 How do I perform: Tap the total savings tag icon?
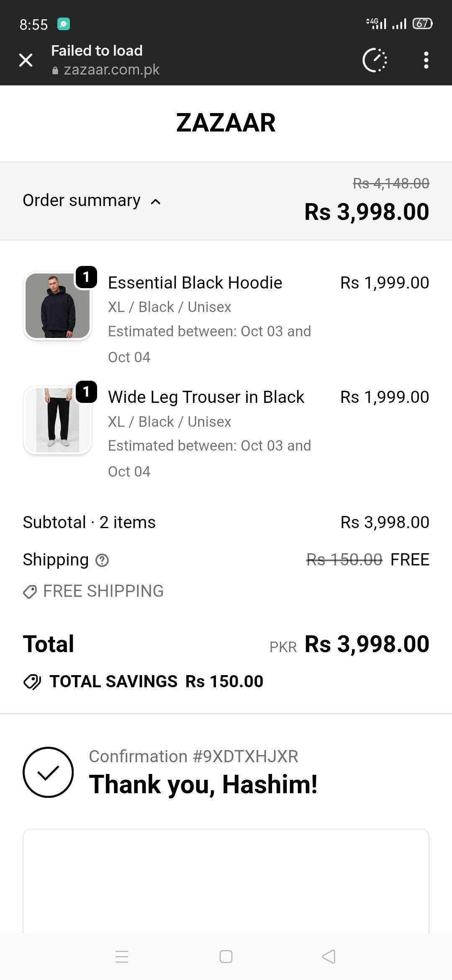(32, 682)
